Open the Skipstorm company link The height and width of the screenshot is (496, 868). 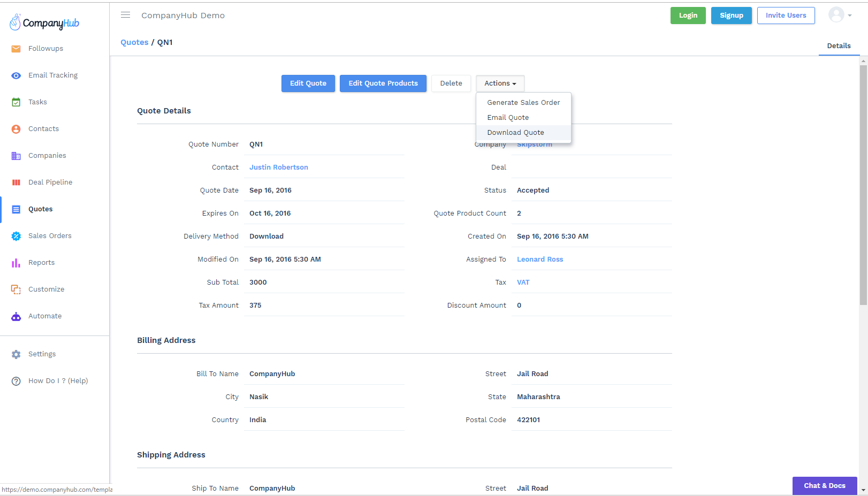[x=535, y=144]
